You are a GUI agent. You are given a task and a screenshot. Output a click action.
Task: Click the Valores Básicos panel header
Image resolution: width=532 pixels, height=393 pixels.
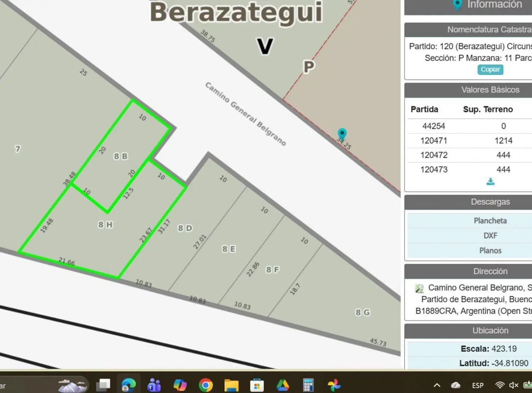coord(468,90)
